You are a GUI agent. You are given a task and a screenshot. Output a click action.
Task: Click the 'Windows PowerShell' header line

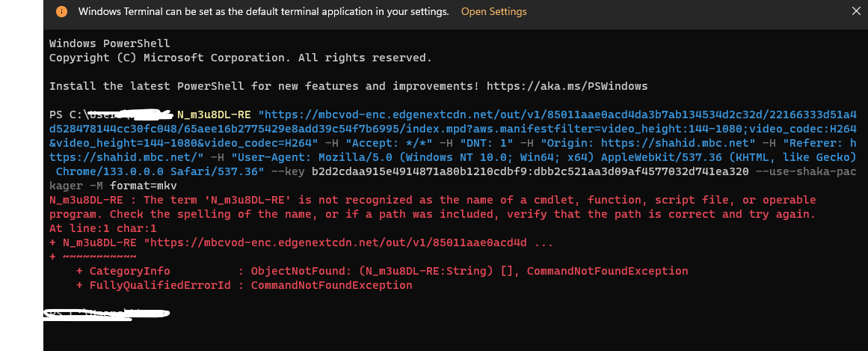[x=109, y=43]
